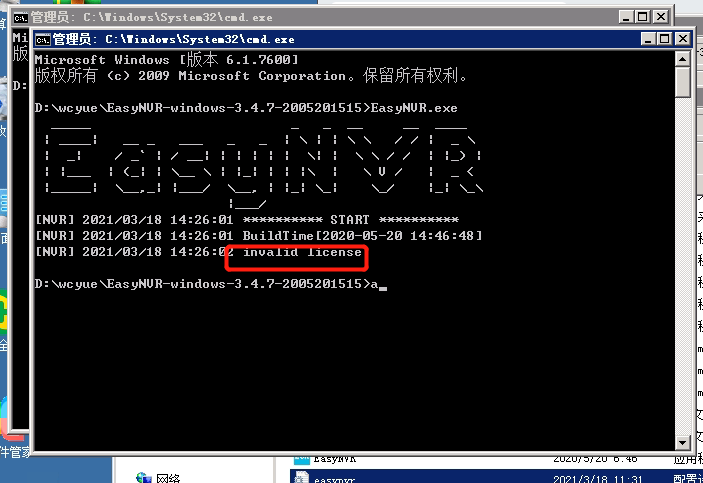Close the back cmd.exe window
The width and height of the screenshot is (703, 483).
661,17
